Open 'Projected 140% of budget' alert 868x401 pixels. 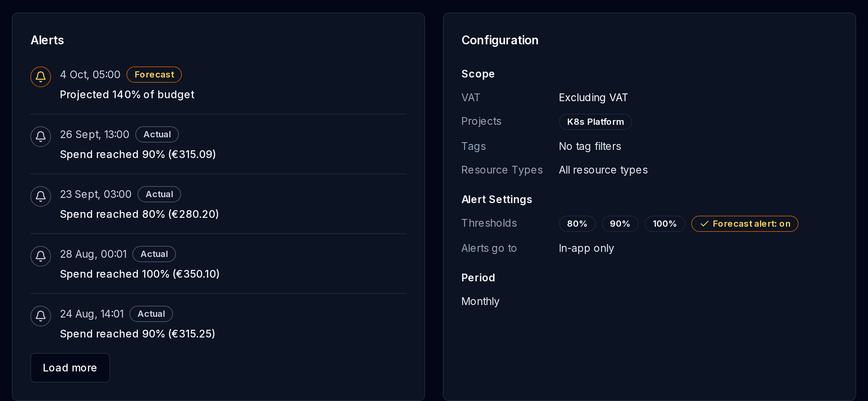[x=127, y=95]
